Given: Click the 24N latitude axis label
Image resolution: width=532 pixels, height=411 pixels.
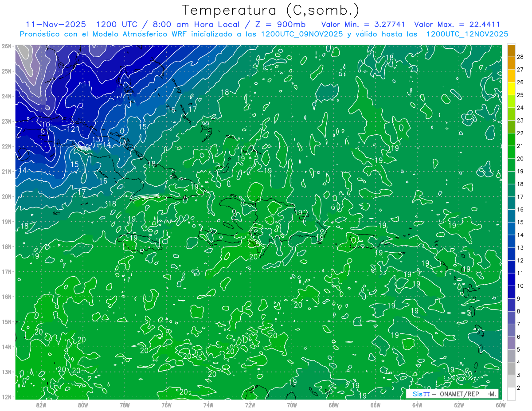Looking at the screenshot, I should point(7,96).
